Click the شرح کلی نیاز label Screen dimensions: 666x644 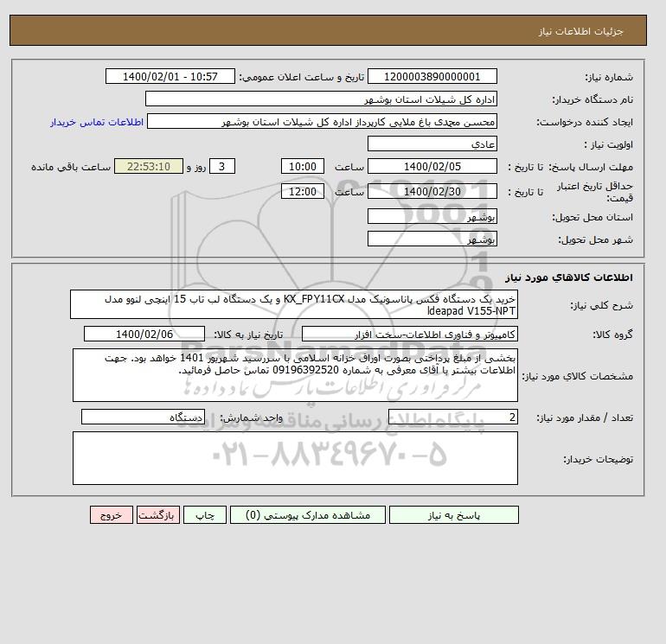601,305
